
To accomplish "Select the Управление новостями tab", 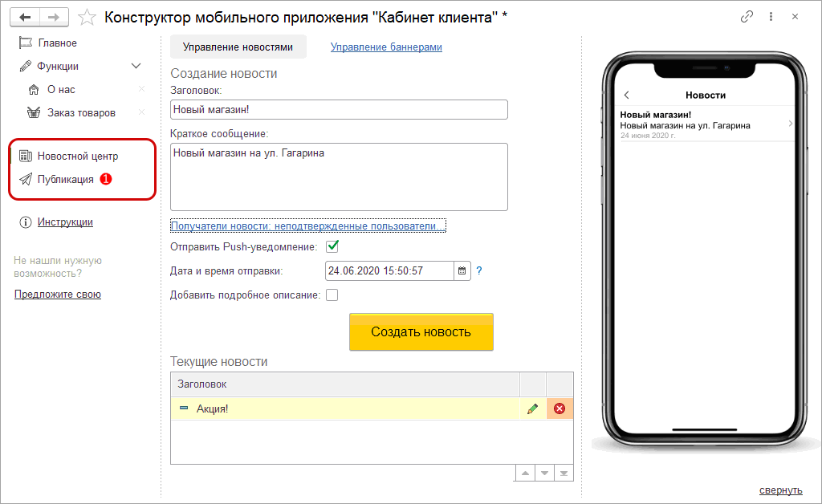I will 238,47.
